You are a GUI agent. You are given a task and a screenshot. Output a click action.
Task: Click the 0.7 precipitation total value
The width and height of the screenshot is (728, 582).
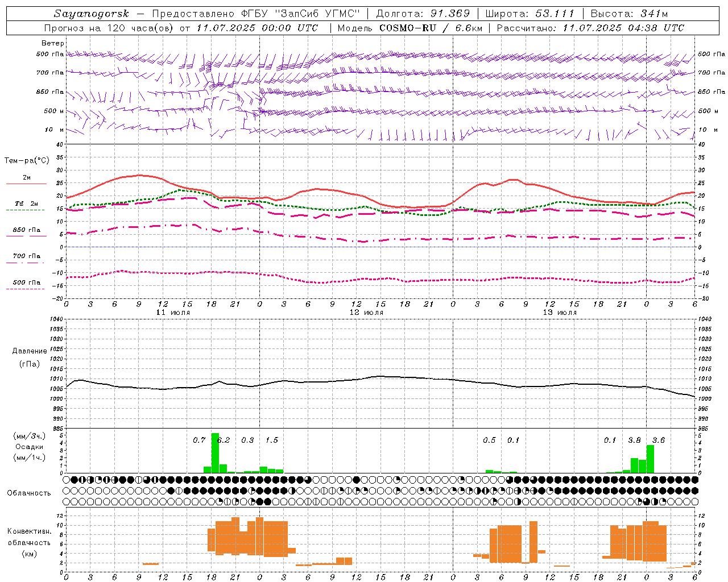click(199, 440)
